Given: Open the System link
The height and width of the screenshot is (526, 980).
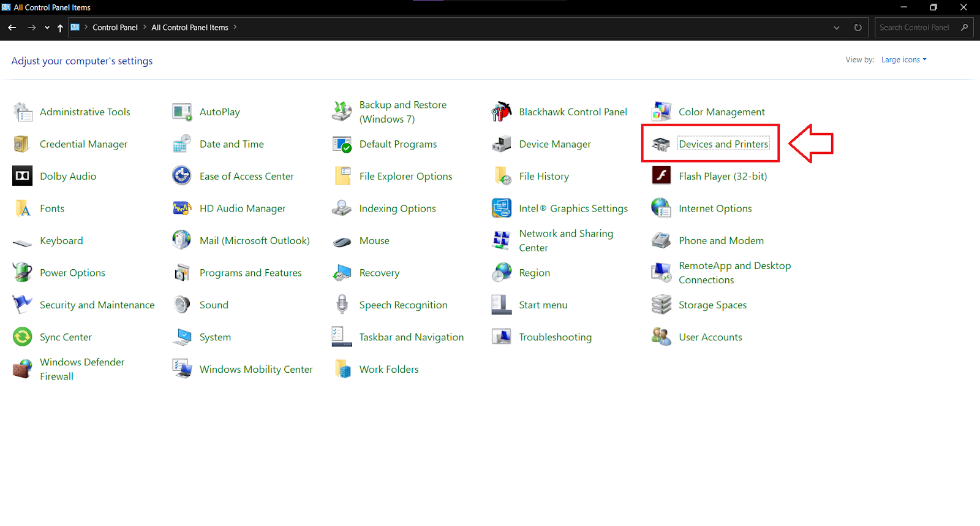Looking at the screenshot, I should click(x=215, y=337).
